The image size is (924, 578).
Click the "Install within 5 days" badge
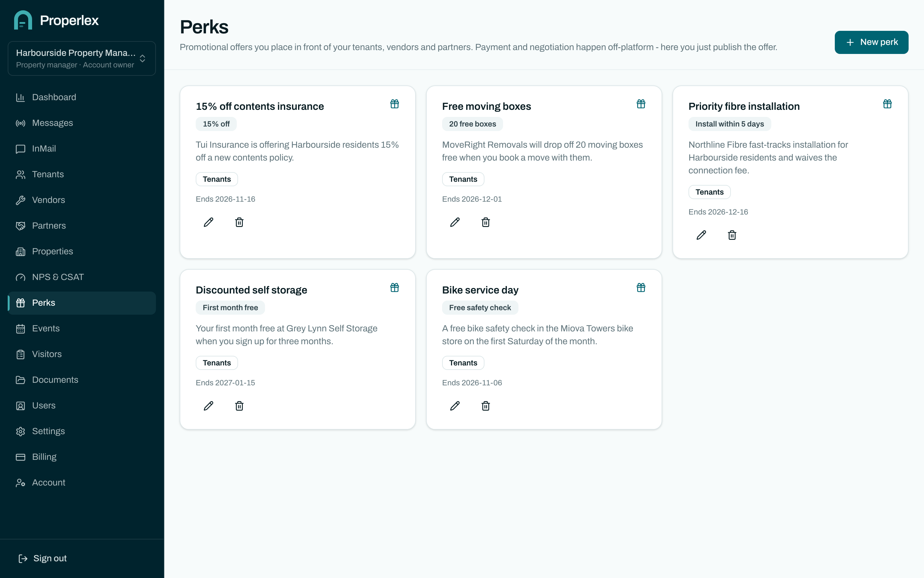coord(729,124)
